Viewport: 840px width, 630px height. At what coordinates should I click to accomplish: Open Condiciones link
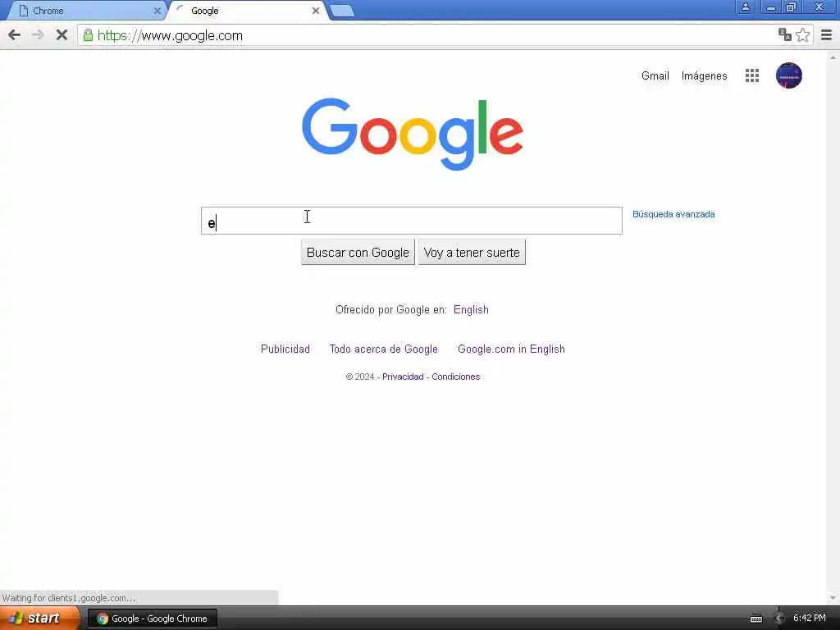(456, 377)
